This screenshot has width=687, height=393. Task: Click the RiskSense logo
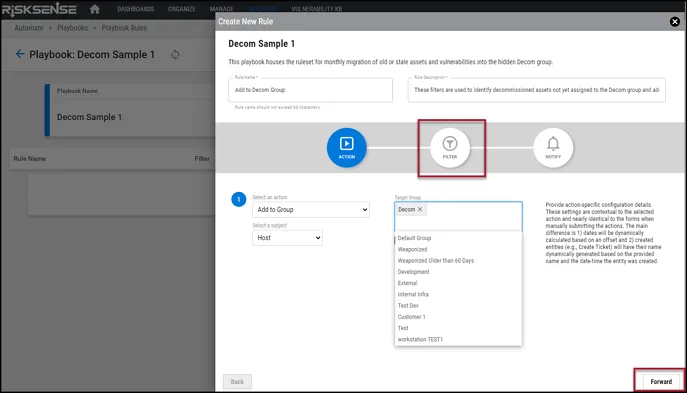(39, 9)
